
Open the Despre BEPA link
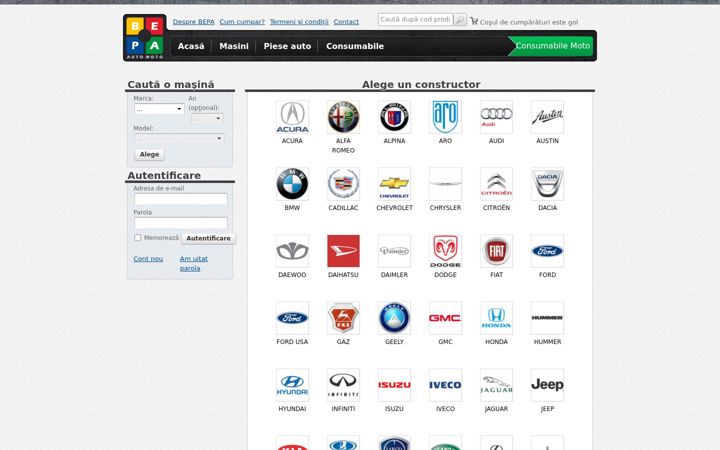(193, 22)
